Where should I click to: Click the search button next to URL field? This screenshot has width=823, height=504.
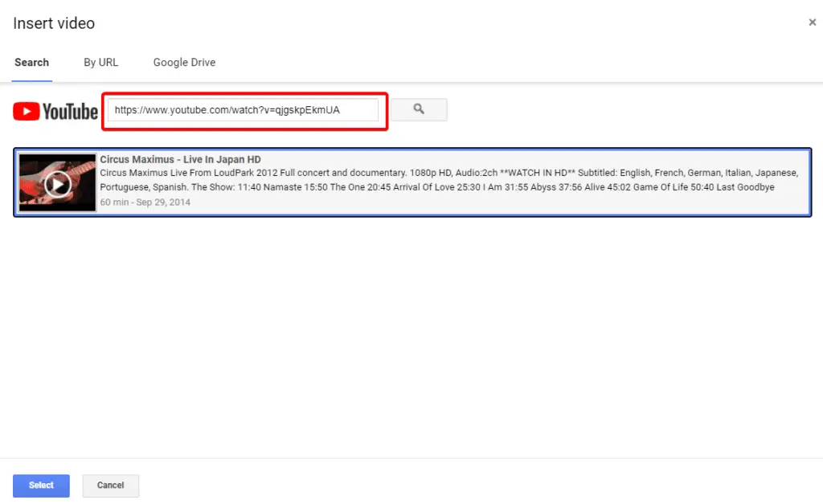419,109
